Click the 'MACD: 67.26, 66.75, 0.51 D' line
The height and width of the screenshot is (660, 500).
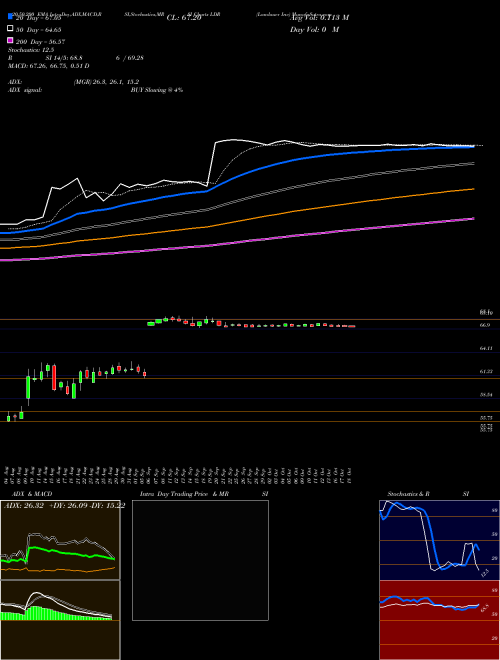click(48, 66)
